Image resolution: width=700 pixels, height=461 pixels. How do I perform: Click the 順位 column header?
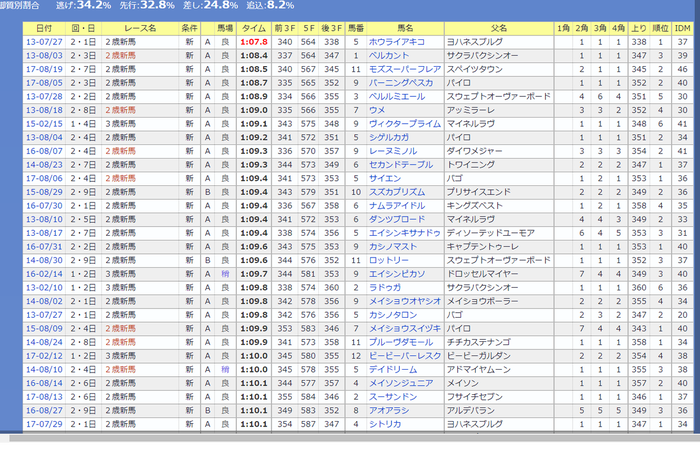coord(660,28)
